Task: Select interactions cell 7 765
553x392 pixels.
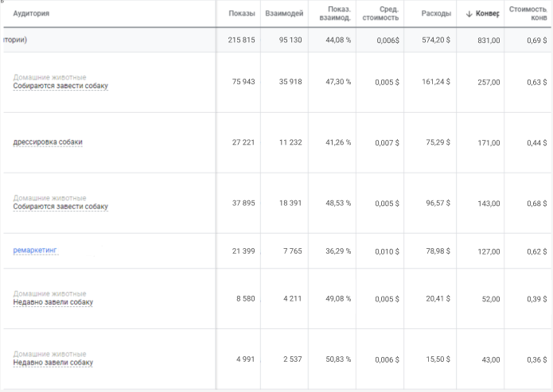Action: (x=292, y=250)
